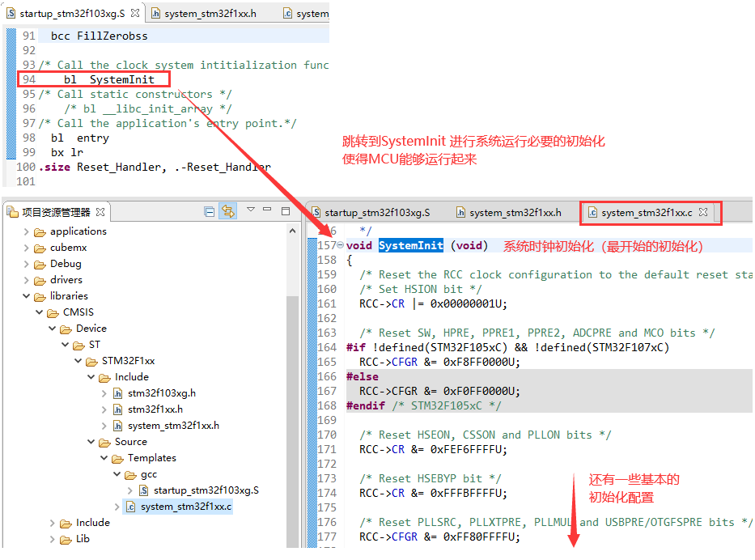Expand the Debug folder
The image size is (755, 560).
[26, 264]
